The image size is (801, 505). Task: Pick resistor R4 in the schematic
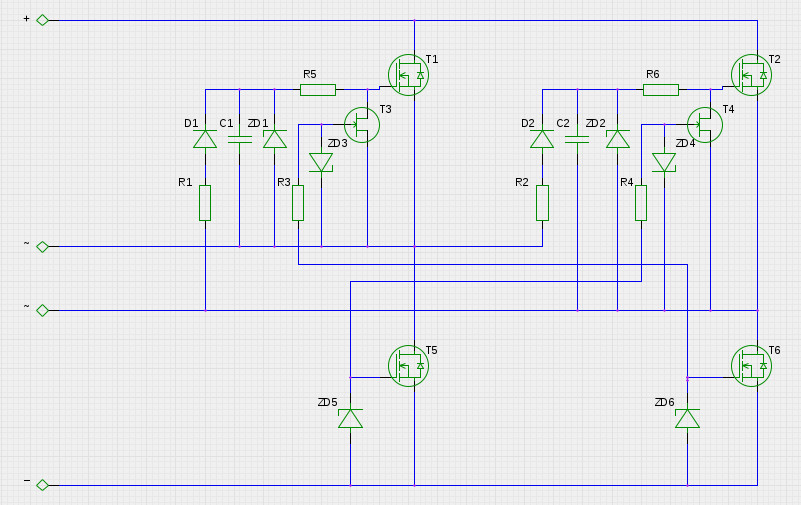(x=641, y=202)
